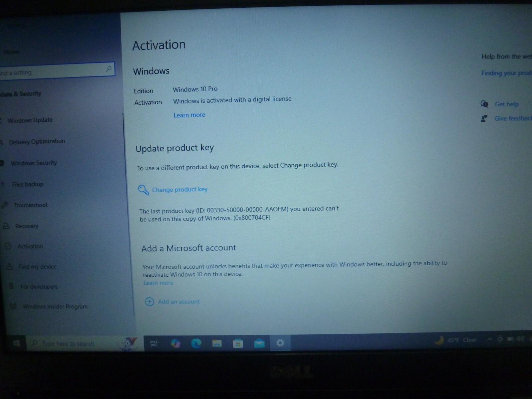Open Recovery settings page
The image size is (532, 399).
(x=27, y=226)
